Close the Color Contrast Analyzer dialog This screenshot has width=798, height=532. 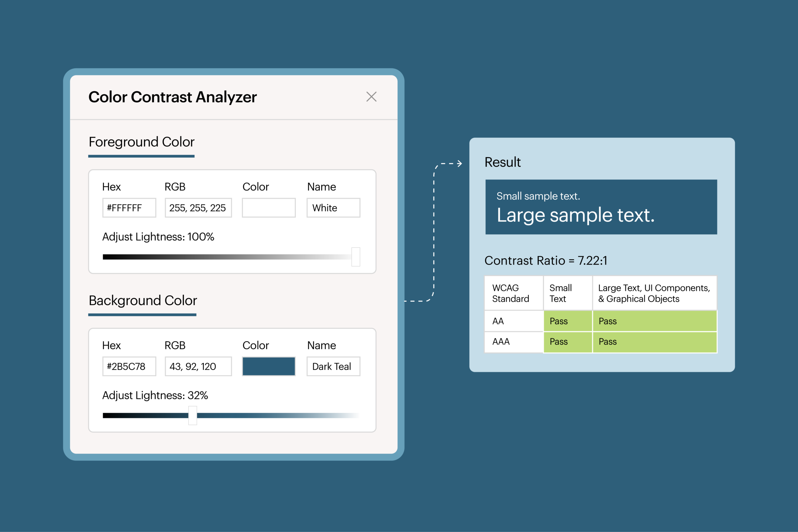[372, 97]
